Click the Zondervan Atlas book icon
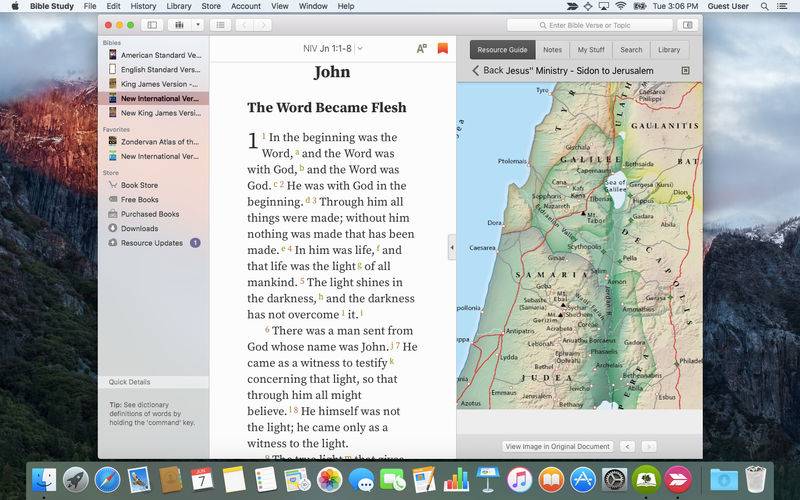The height and width of the screenshot is (500, 800). [112, 141]
